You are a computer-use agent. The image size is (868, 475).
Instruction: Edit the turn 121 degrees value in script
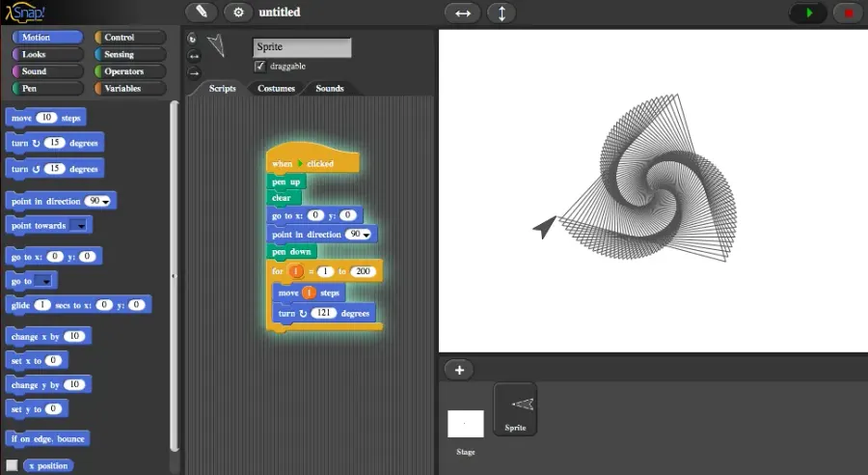(324, 313)
